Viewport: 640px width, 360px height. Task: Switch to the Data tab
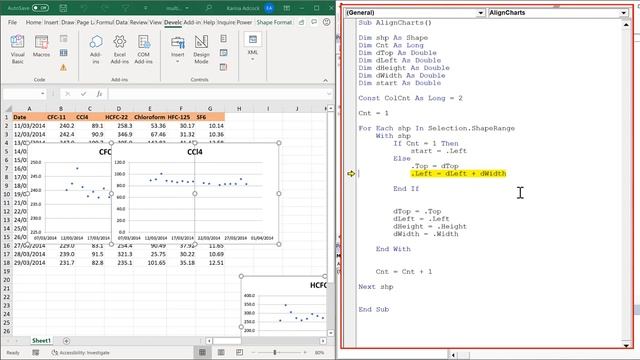click(x=122, y=22)
